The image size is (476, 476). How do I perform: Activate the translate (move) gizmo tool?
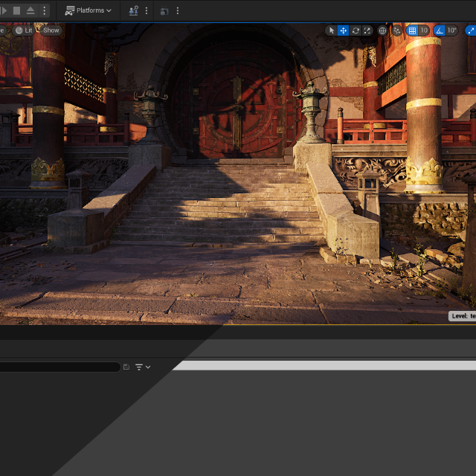pyautogui.click(x=344, y=30)
